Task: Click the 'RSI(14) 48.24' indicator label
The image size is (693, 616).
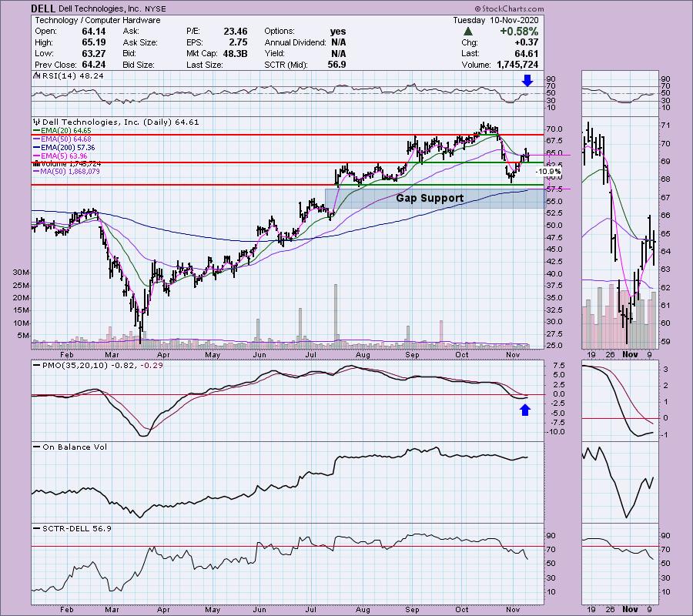Action: 73,76
